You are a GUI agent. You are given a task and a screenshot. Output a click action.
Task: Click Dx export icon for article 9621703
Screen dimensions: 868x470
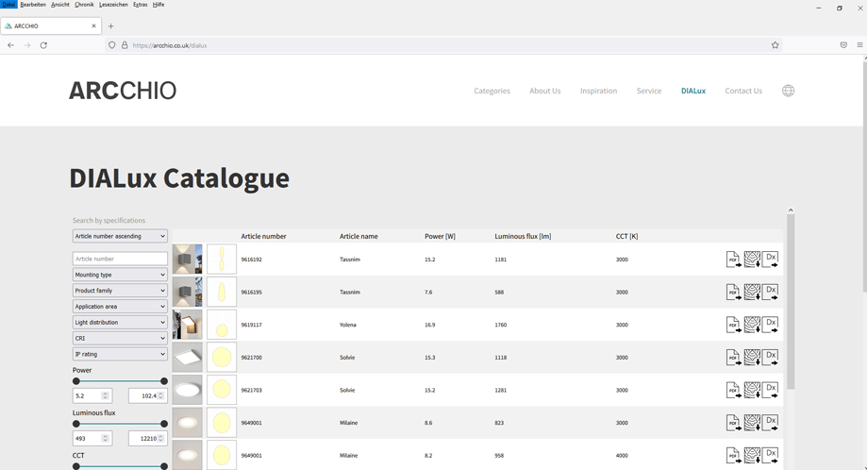(771, 390)
